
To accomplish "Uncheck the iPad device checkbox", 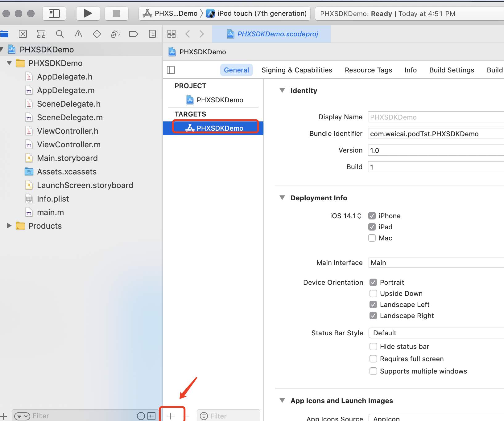I will tap(372, 227).
